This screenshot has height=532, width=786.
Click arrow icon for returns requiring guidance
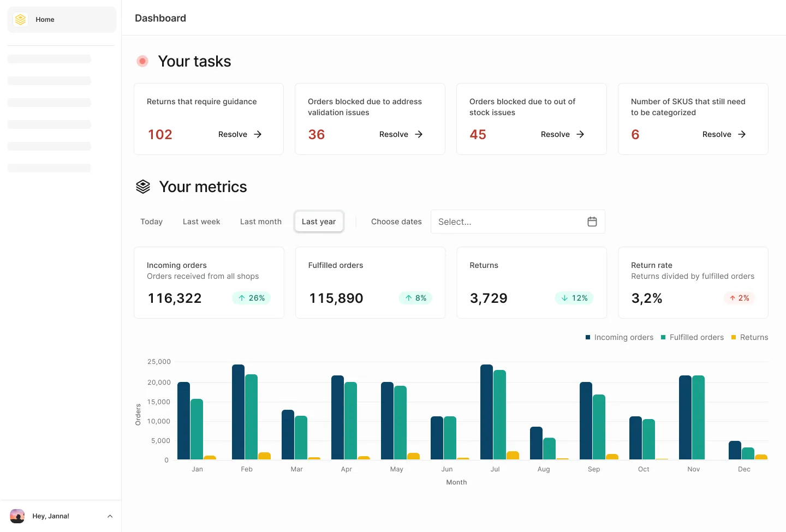(258, 134)
